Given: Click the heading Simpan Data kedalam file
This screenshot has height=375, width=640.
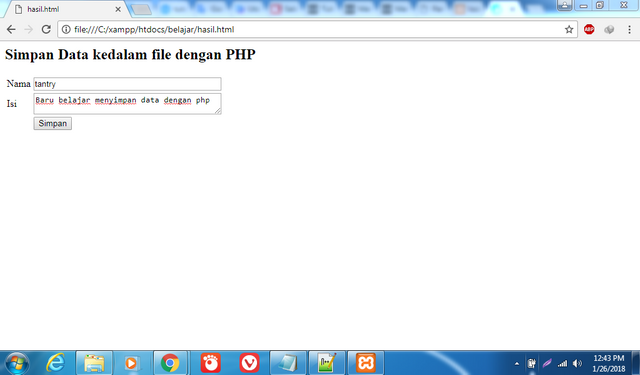Looking at the screenshot, I should [x=130, y=54].
